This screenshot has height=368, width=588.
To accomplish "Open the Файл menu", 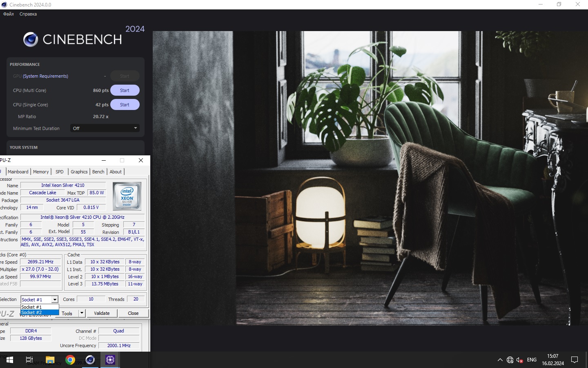I will (x=9, y=14).
